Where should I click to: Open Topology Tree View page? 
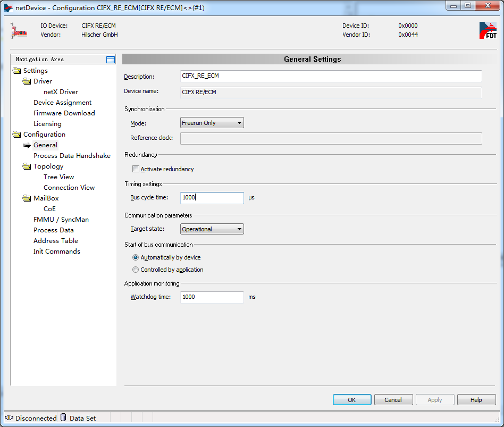[x=59, y=177]
